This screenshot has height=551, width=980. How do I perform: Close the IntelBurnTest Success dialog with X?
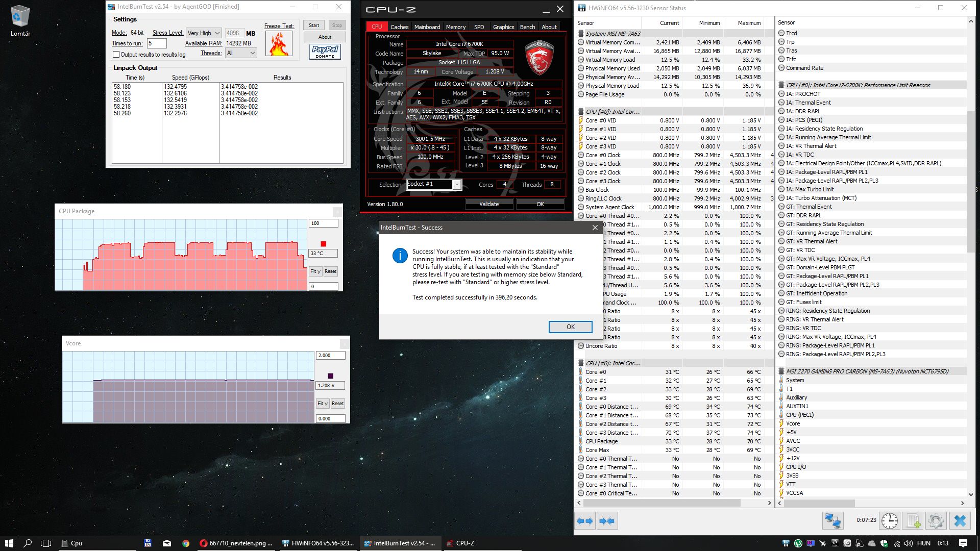(x=595, y=228)
